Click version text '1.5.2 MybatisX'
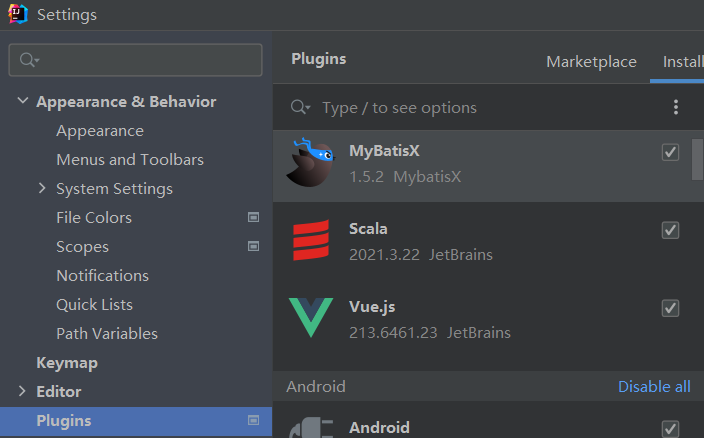Viewport: 704px width, 438px height. pos(405,177)
